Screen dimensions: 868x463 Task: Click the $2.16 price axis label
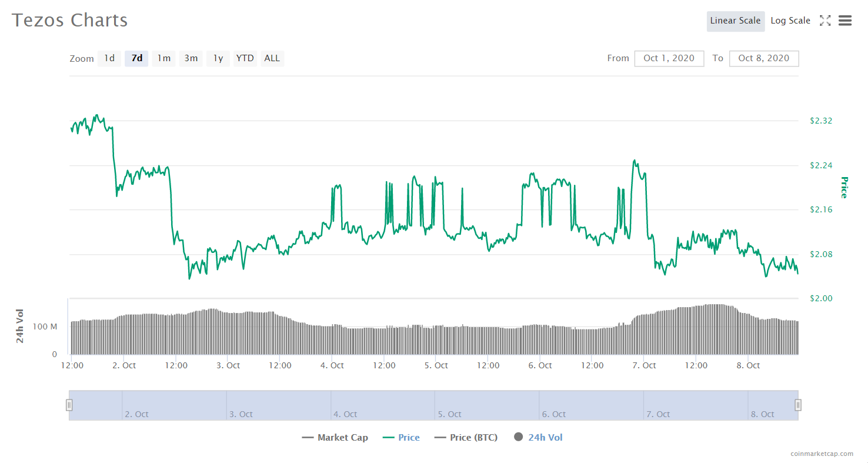821,209
